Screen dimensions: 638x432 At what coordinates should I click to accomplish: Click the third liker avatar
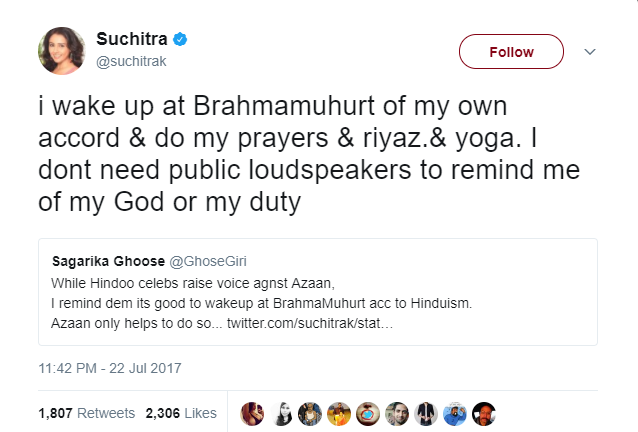(311, 413)
